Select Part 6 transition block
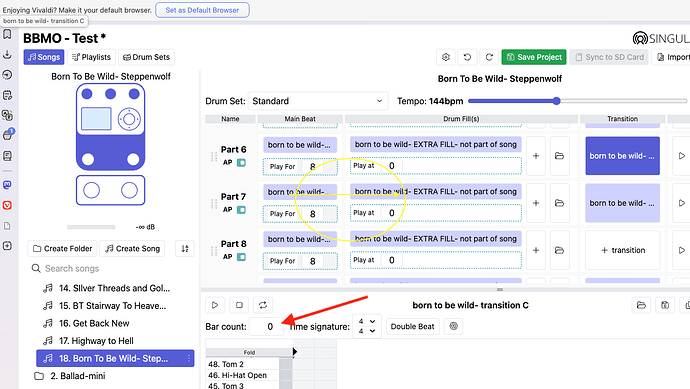 tap(622, 156)
